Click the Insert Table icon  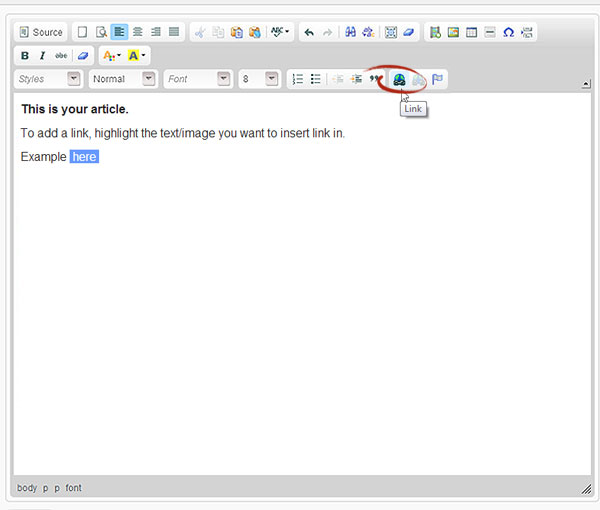pos(471,32)
